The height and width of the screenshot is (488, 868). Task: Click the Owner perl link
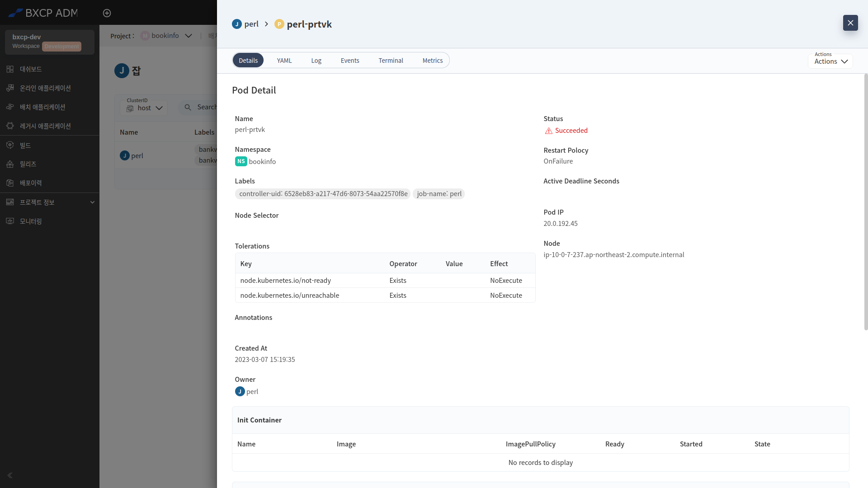coord(252,391)
